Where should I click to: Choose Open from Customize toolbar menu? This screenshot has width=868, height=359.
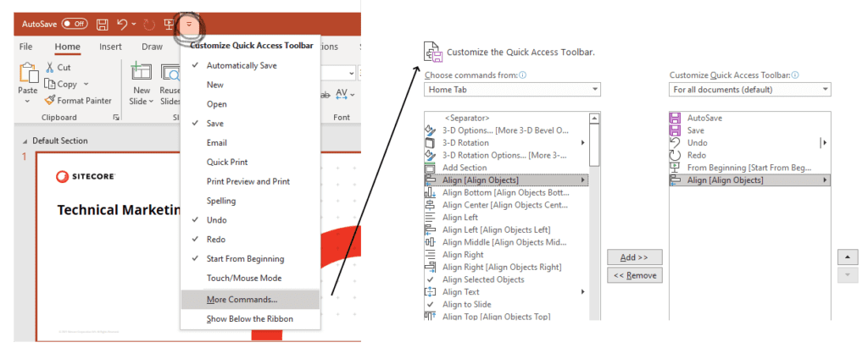[250, 104]
